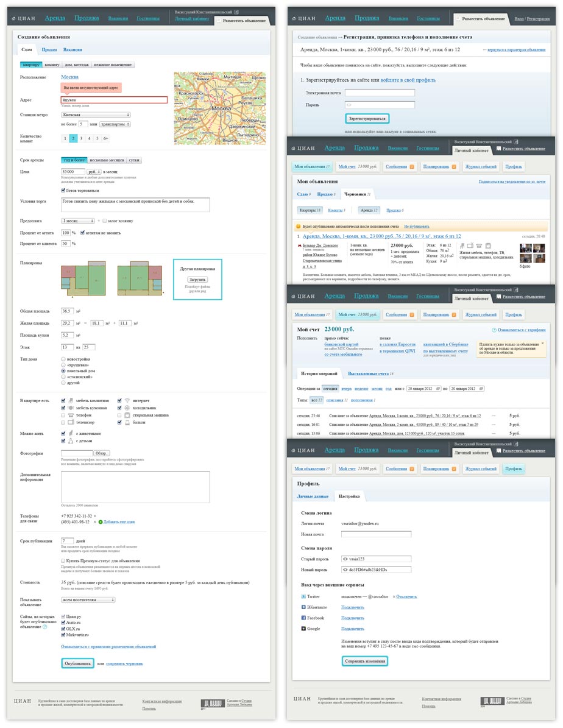Click the VKontakte icon in external services
This screenshot has height=728, width=563.
coord(303,607)
